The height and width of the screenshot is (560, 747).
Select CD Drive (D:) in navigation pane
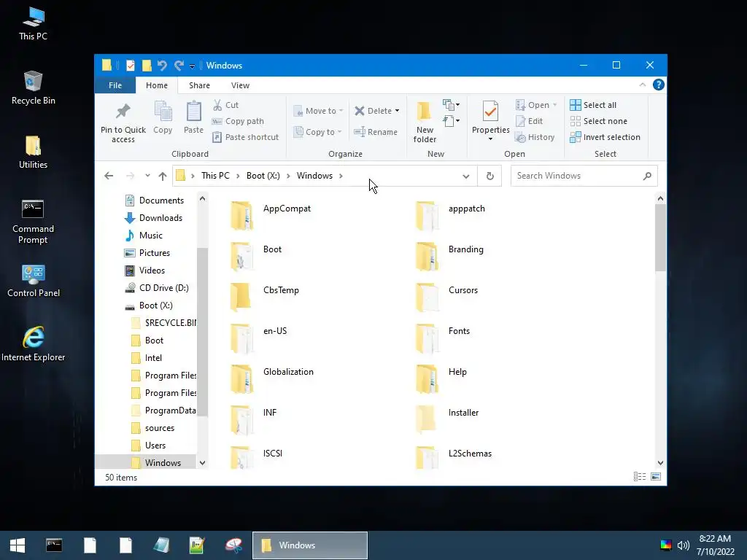pyautogui.click(x=156, y=288)
